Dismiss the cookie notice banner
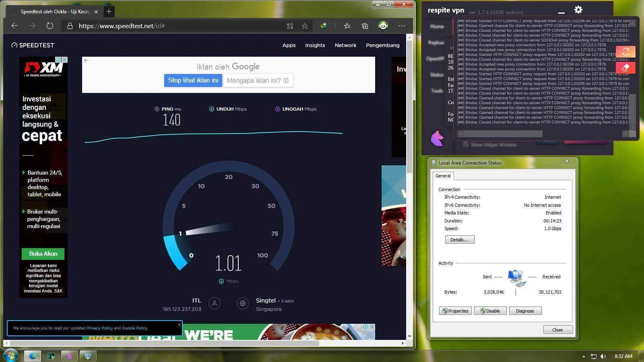This screenshot has width=644, height=362. tap(179, 325)
